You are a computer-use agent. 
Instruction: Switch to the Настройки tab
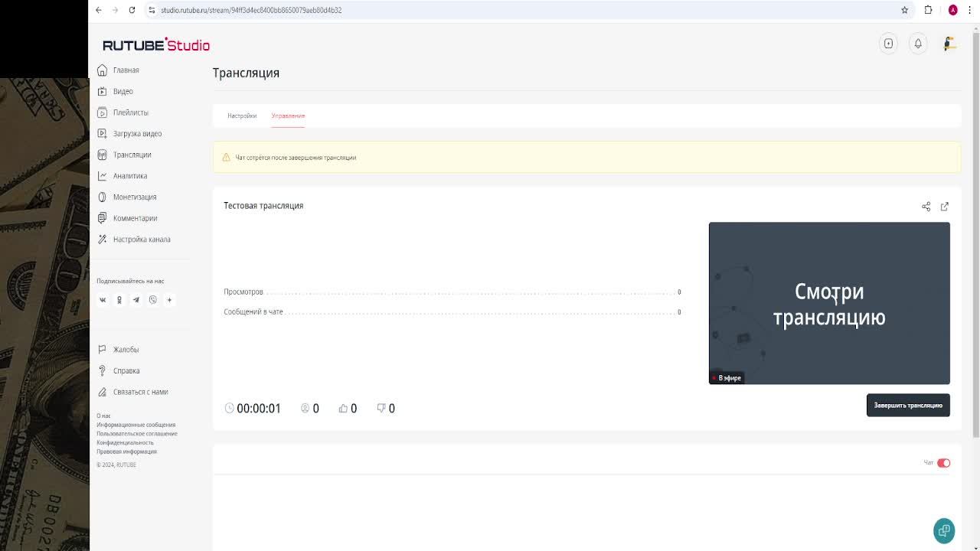pos(242,116)
